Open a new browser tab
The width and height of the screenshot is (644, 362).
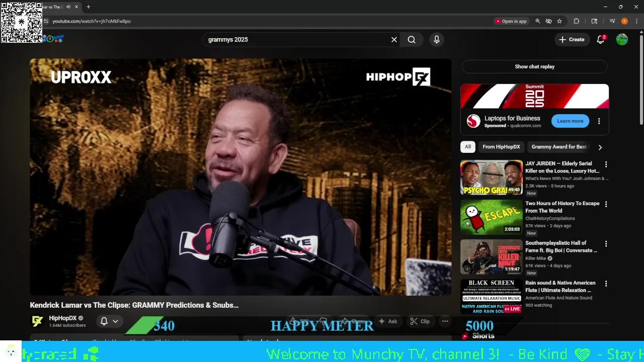[x=89, y=7]
